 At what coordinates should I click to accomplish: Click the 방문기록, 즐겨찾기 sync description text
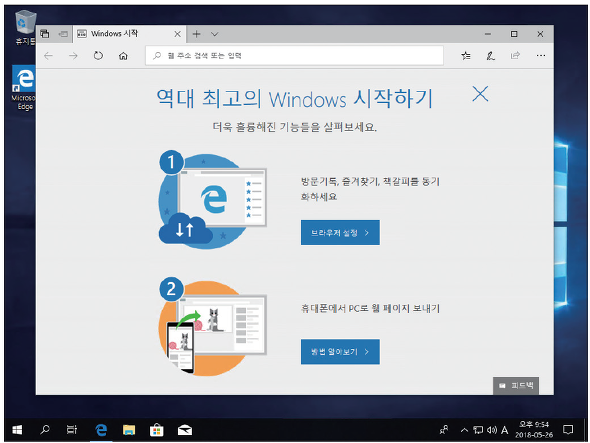pos(370,189)
